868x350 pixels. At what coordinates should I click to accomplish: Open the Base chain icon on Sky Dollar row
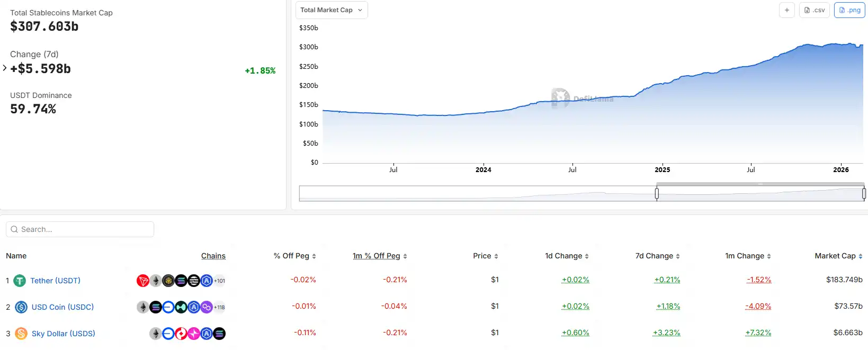[x=168, y=334]
